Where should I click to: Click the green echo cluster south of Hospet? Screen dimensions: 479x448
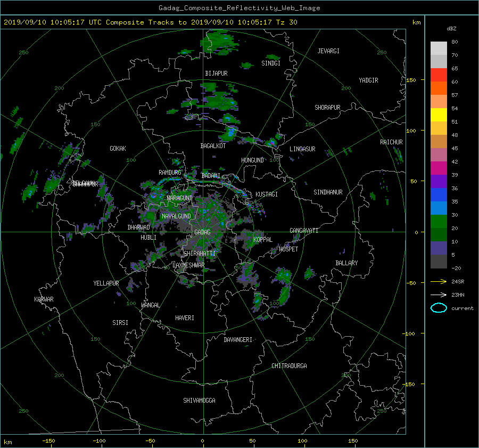point(284,286)
